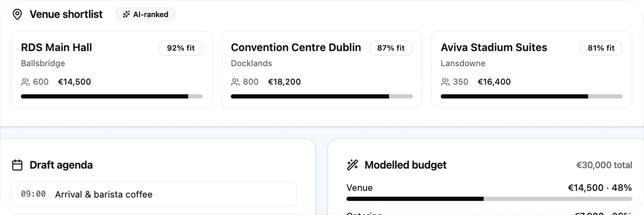Click the Venue budget share bar
This screenshot has height=215, width=644.
(489, 199)
